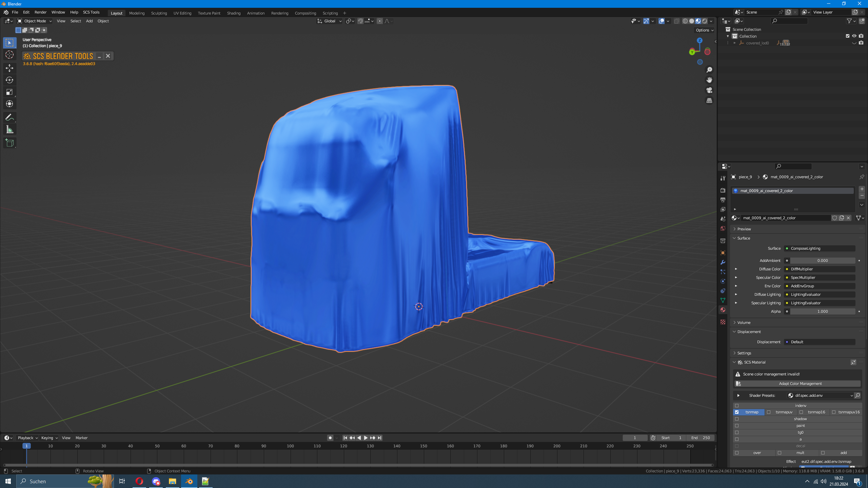Click the Alpha value slider
This screenshot has height=488, width=868.
822,311
